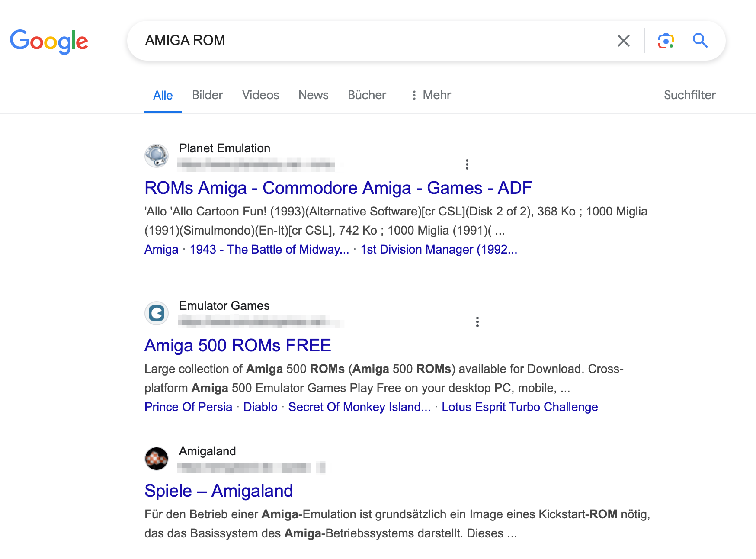The height and width of the screenshot is (559, 756).
Task: Open more options for Planet Emulation result
Action: point(467,164)
